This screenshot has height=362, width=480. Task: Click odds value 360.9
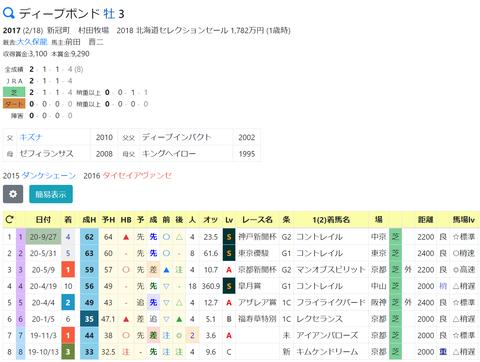pyautogui.click(x=211, y=286)
